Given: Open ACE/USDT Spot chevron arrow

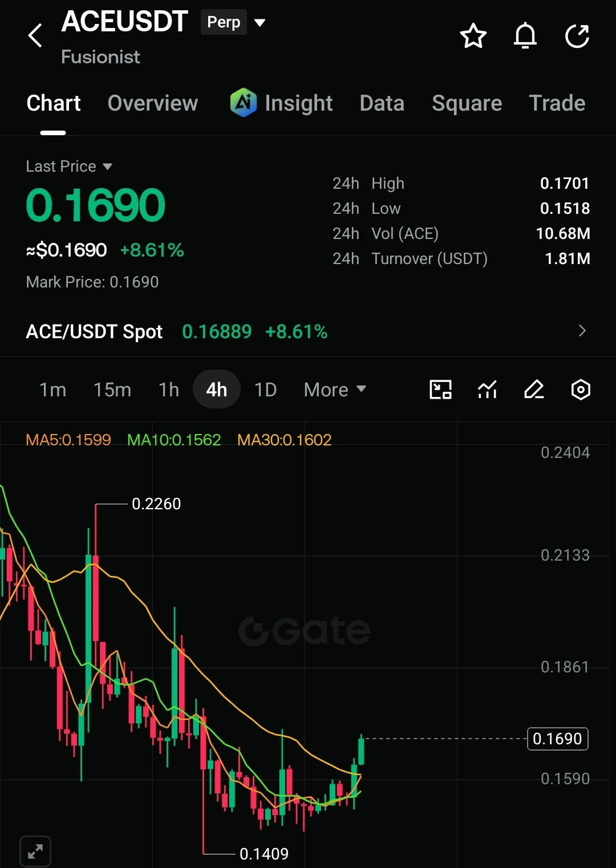Looking at the screenshot, I should click(x=582, y=331).
